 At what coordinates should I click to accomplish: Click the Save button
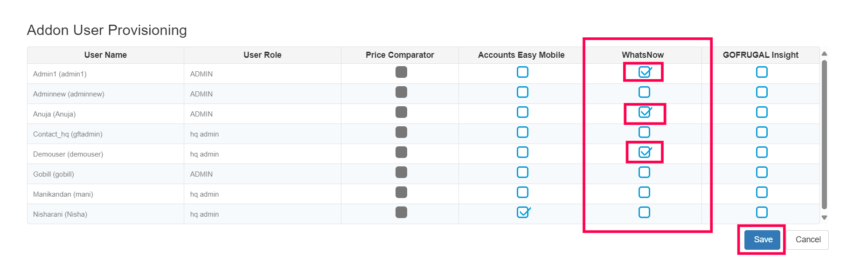tap(762, 240)
